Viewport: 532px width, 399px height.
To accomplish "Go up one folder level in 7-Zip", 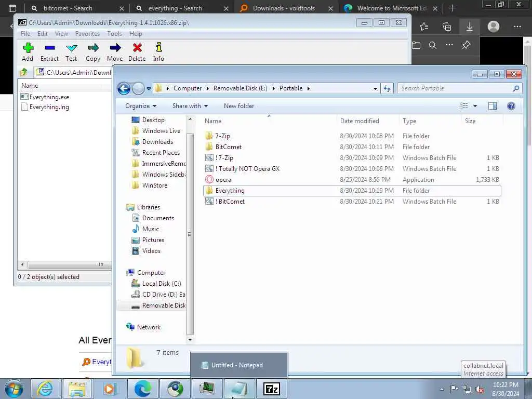I will point(24,72).
